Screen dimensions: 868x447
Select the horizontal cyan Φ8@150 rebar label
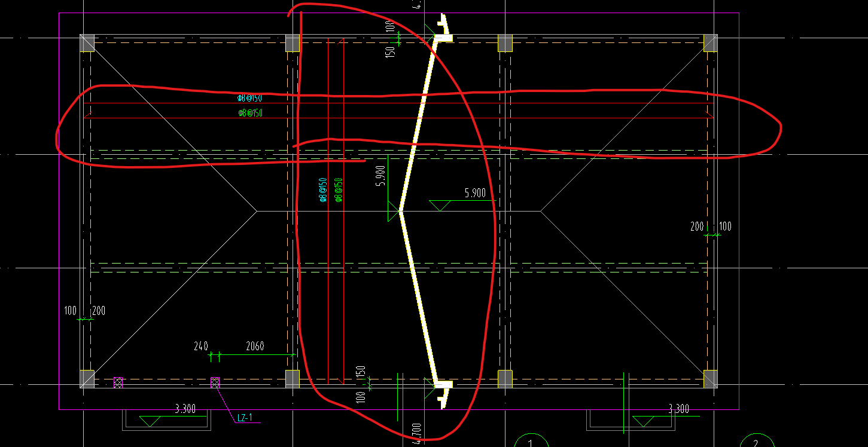[x=250, y=98]
